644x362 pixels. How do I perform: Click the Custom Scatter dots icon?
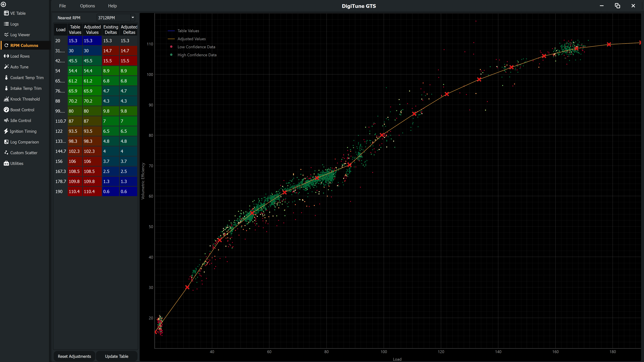pos(6,153)
